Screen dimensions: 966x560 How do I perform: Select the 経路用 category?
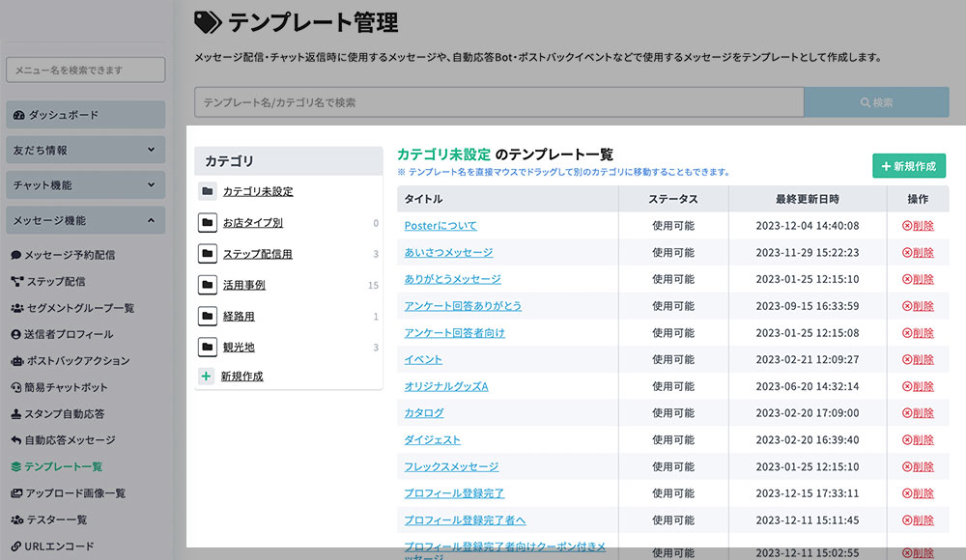coord(239,316)
